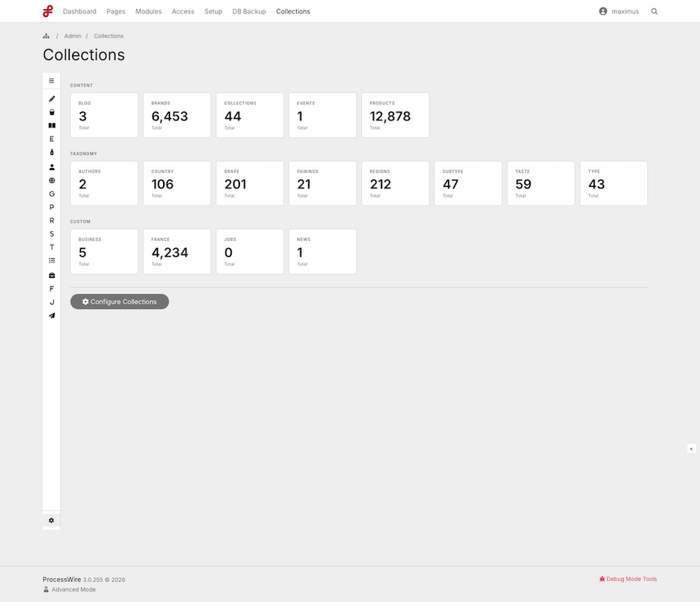Select the briefcase Business icon in sidebar
The height and width of the screenshot is (602, 700).
coord(52,275)
